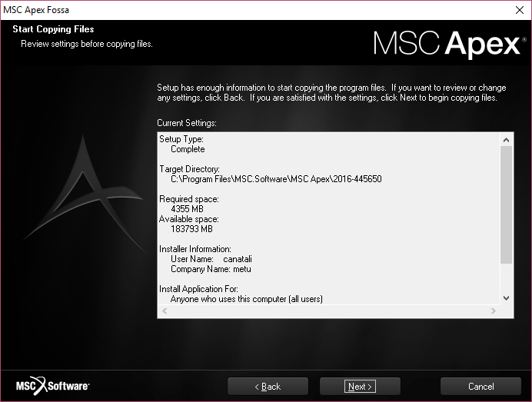This screenshot has width=532, height=402.
Task: Click the horizontal scroll right arrow
Action: coord(494,311)
